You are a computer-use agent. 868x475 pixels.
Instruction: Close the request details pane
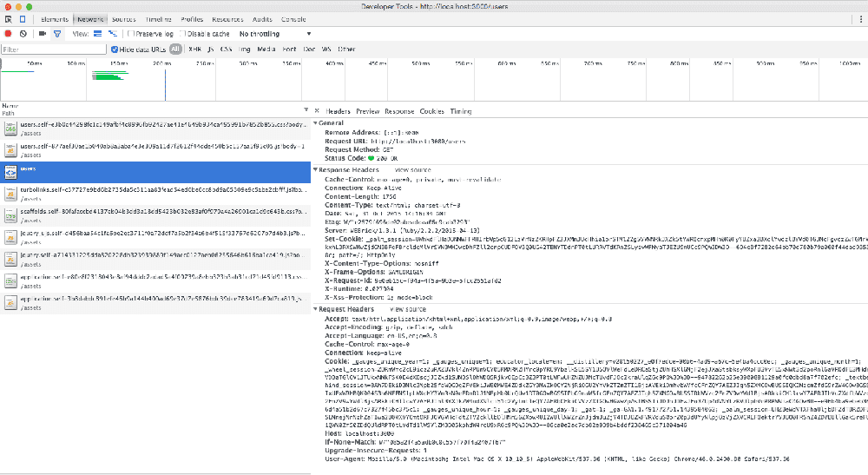pyautogui.click(x=317, y=111)
